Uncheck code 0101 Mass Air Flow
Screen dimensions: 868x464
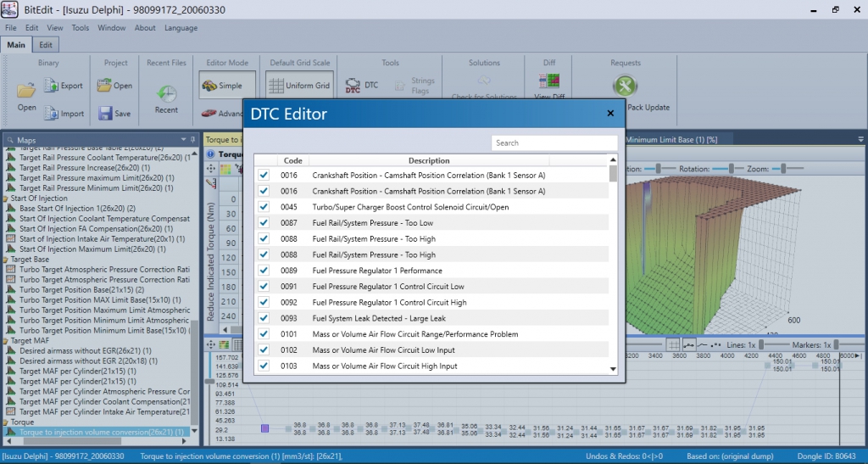coord(264,334)
